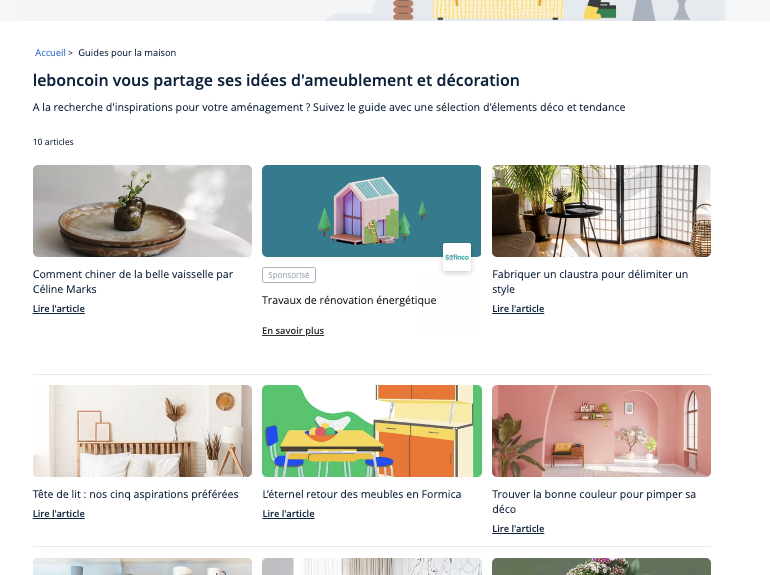
Task: Click the Sofinco logo badge
Action: 457,257
